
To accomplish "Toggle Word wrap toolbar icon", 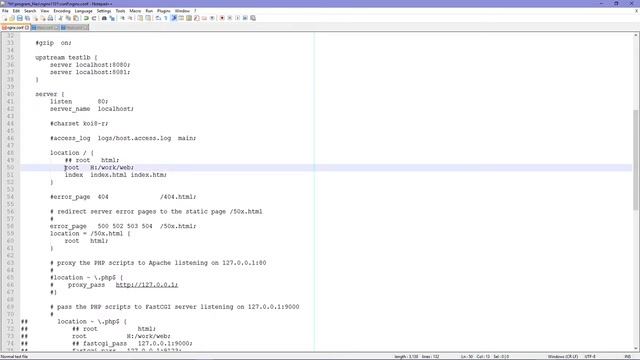I will 158,18.
